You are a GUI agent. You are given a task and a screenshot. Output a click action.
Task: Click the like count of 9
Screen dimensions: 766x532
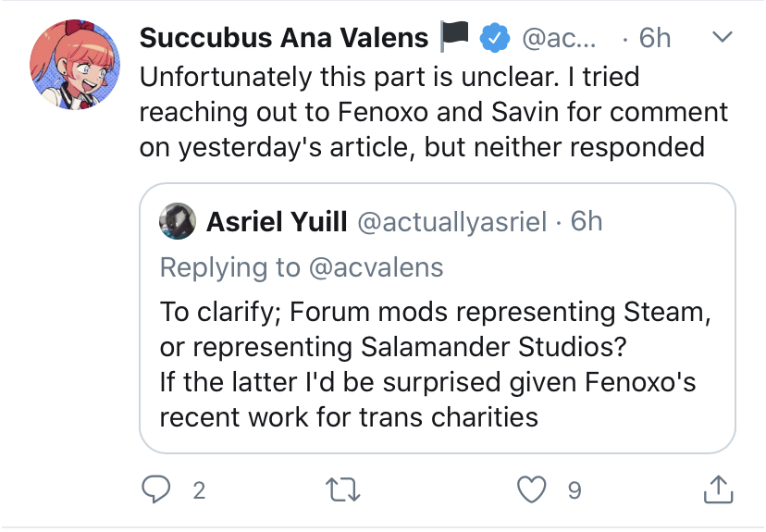574,490
